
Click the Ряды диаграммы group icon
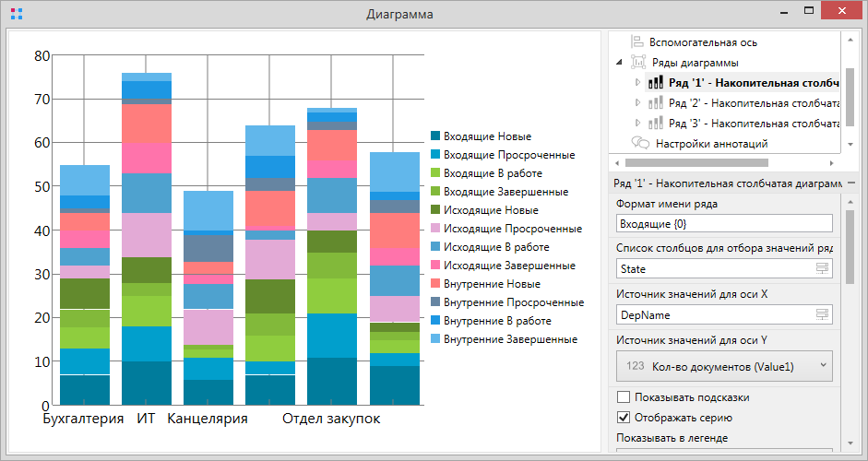pyautogui.click(x=638, y=63)
